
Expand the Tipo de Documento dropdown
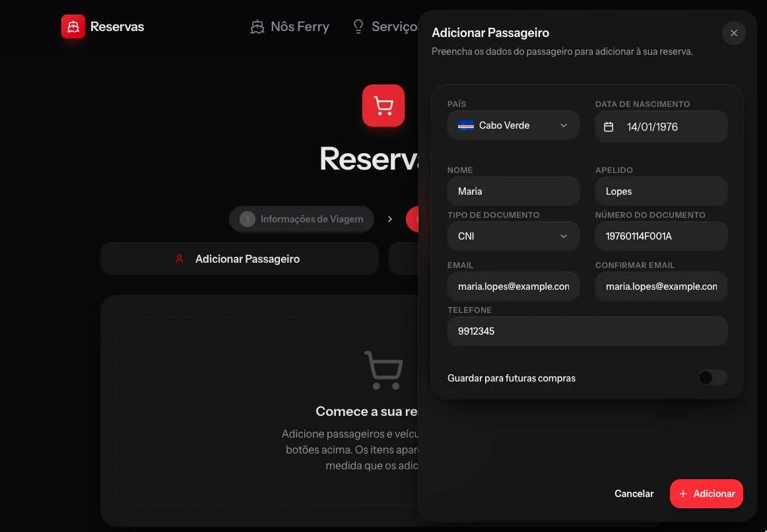[513, 236]
